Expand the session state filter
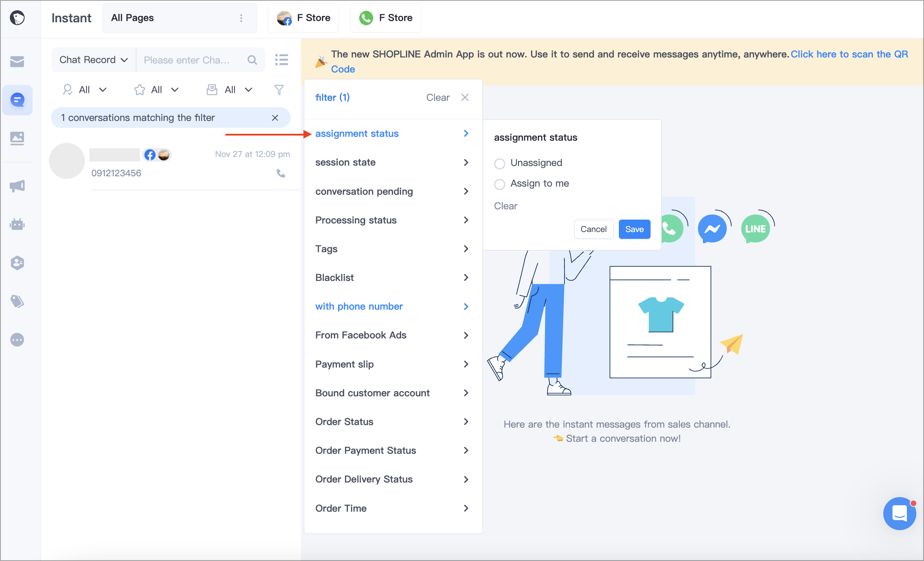Viewport: 924px width, 561px height. pyautogui.click(x=393, y=162)
